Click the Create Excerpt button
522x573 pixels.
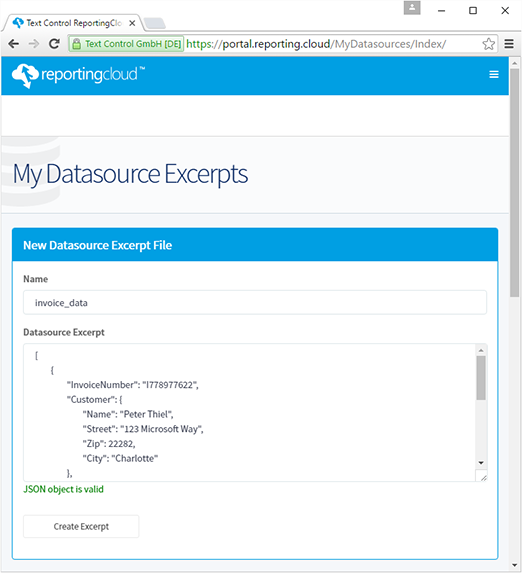tap(81, 526)
